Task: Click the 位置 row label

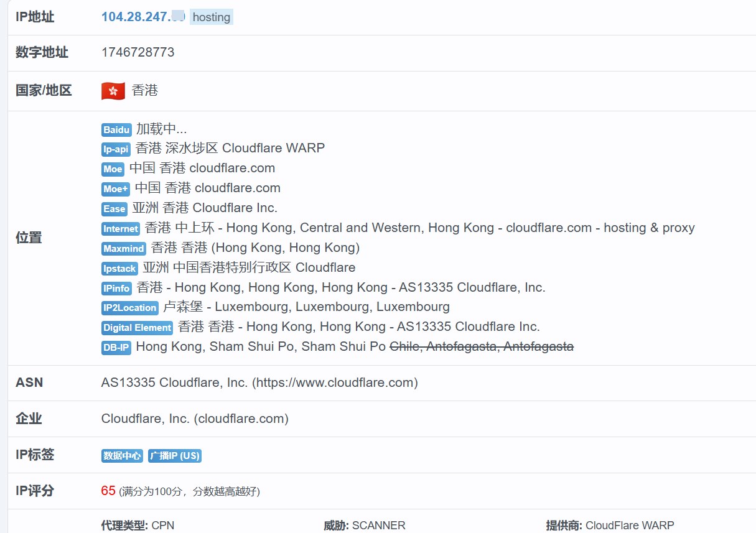Action: click(29, 238)
